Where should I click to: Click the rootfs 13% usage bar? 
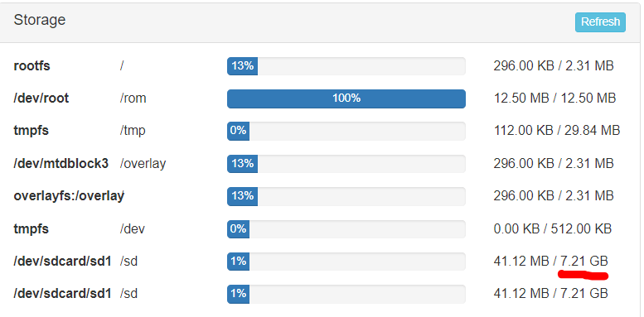click(346, 66)
